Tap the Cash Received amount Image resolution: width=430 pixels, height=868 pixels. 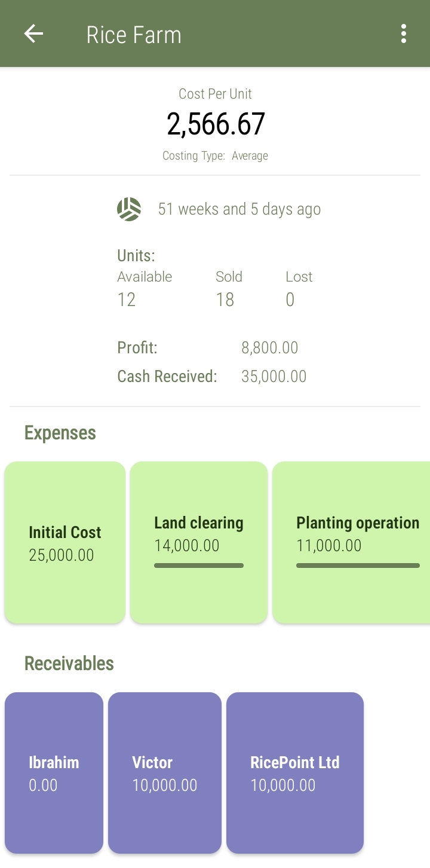pos(274,377)
